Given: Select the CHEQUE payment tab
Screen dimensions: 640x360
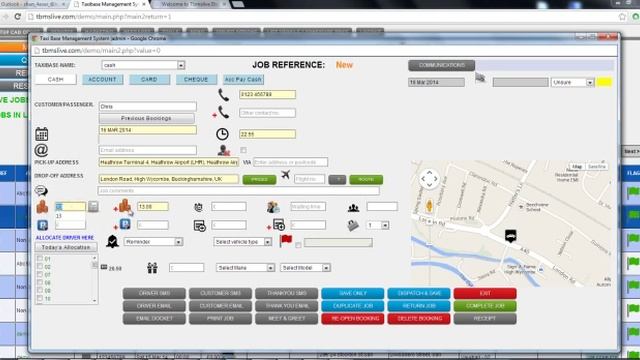Looking at the screenshot, I should [196, 79].
